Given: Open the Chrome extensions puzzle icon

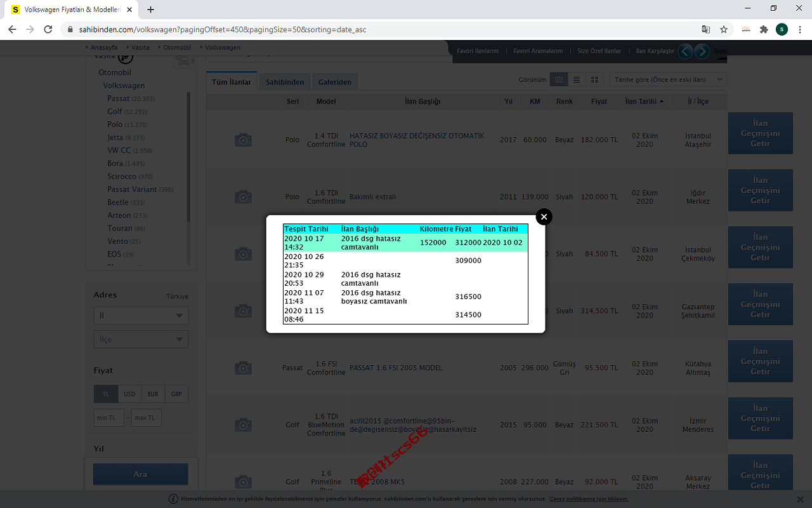Looking at the screenshot, I should click(x=764, y=29).
